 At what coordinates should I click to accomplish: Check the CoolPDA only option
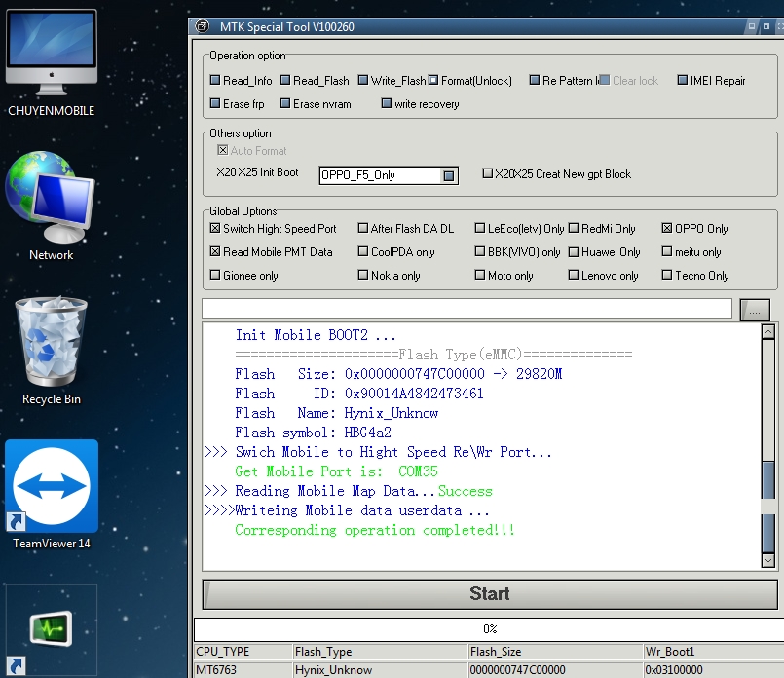pyautogui.click(x=363, y=251)
